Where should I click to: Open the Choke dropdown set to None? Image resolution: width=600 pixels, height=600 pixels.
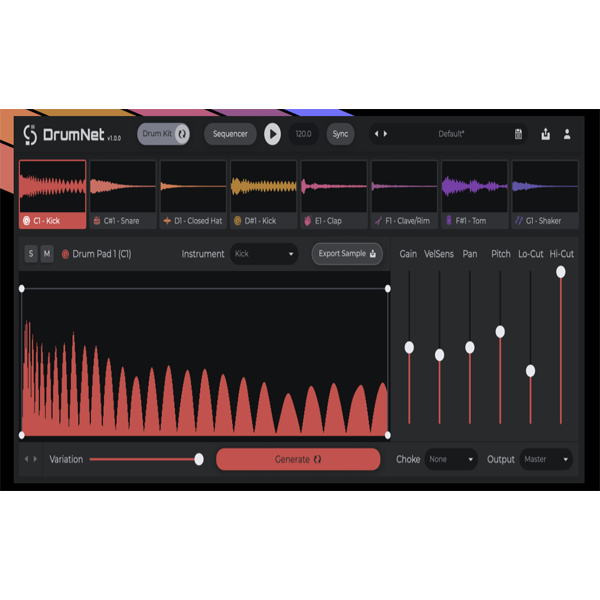[x=451, y=459]
